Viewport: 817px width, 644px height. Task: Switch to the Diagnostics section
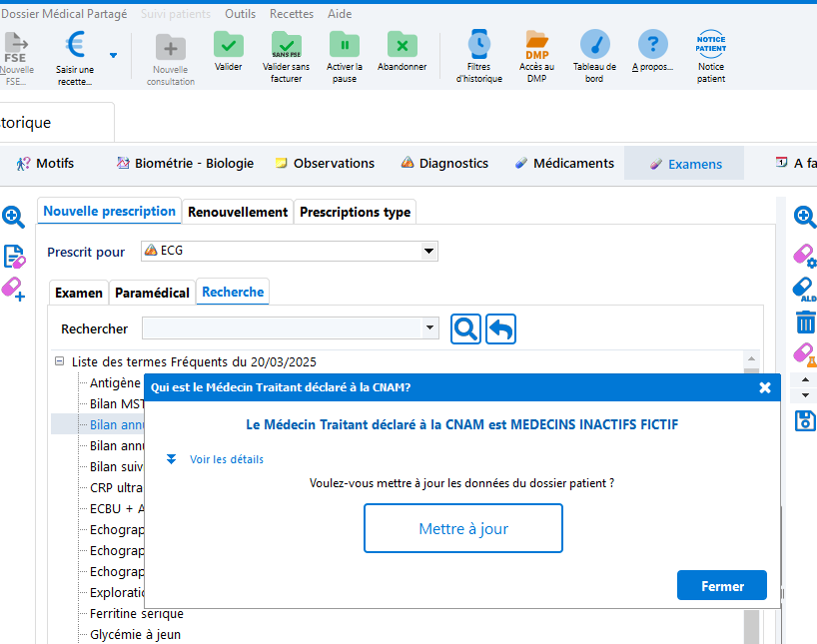tap(444, 164)
